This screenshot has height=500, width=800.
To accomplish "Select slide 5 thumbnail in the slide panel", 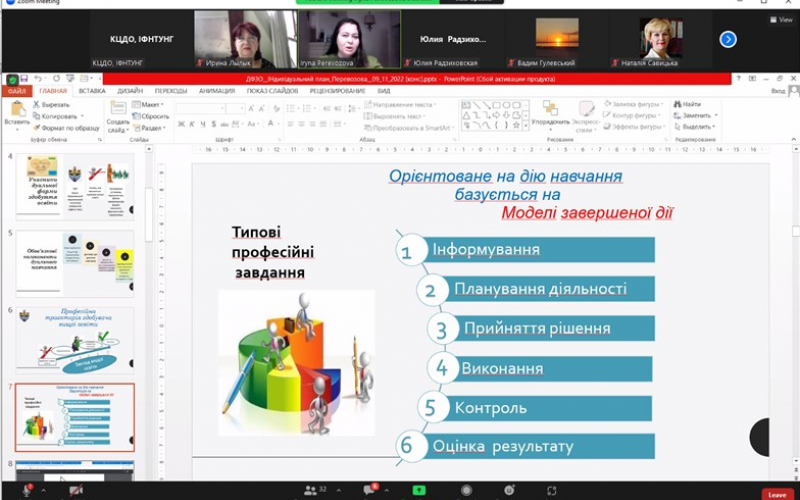I will pos(75,263).
